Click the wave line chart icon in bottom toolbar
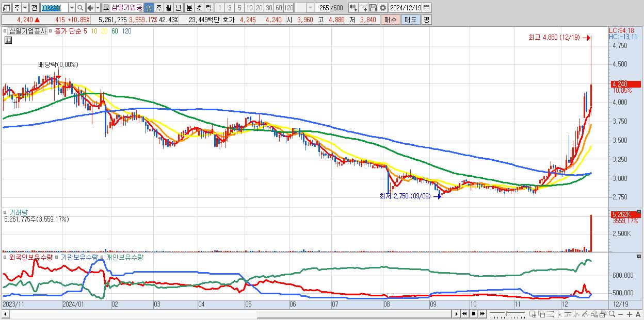644x320 pixels. [x=569, y=314]
